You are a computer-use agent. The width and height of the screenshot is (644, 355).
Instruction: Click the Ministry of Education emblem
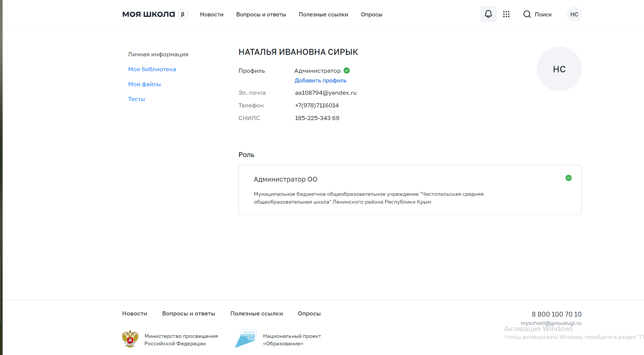tap(130, 339)
